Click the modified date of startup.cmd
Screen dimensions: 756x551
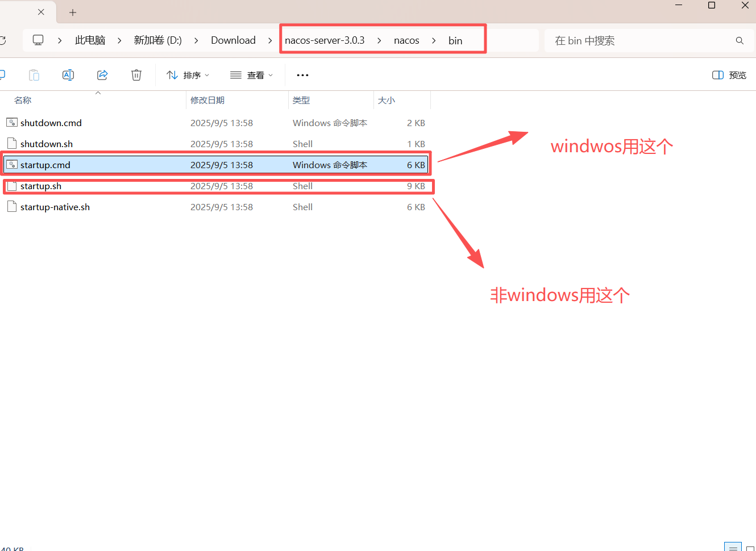click(222, 165)
